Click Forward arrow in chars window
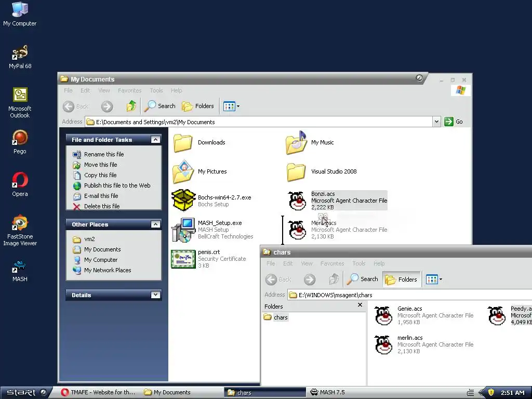 [x=310, y=280]
